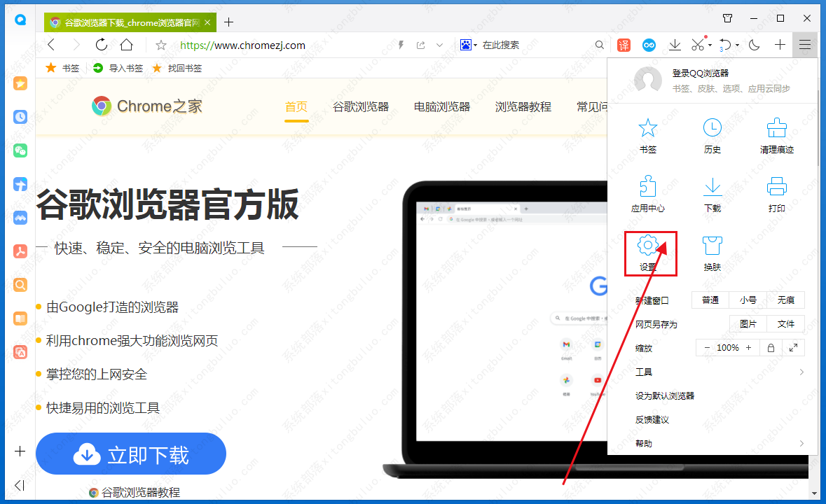Open the blue clock sidebar icon
This screenshot has height=504, width=826.
(x=20, y=117)
